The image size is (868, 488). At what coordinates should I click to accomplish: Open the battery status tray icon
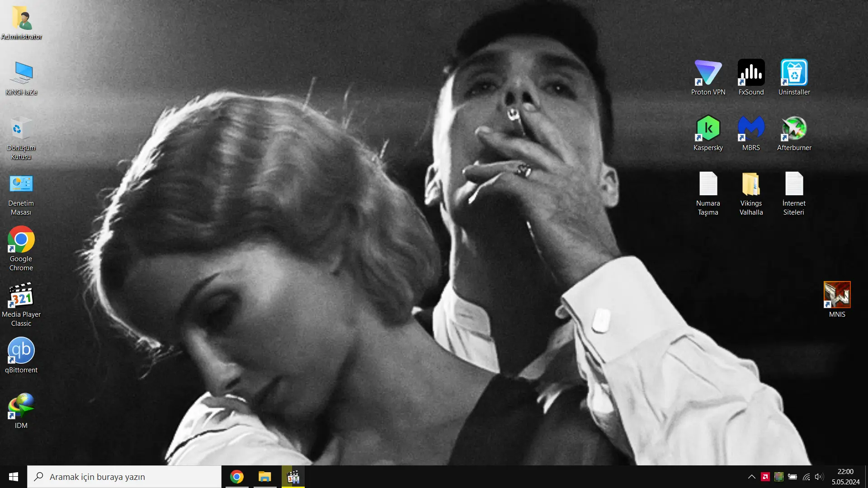point(793,477)
